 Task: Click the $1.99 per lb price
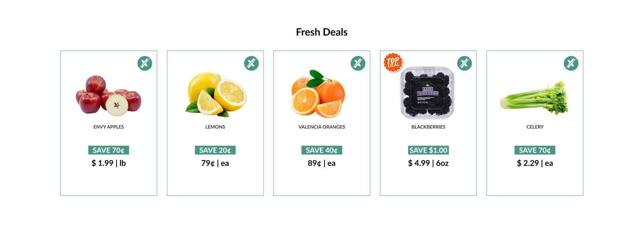[x=109, y=163]
